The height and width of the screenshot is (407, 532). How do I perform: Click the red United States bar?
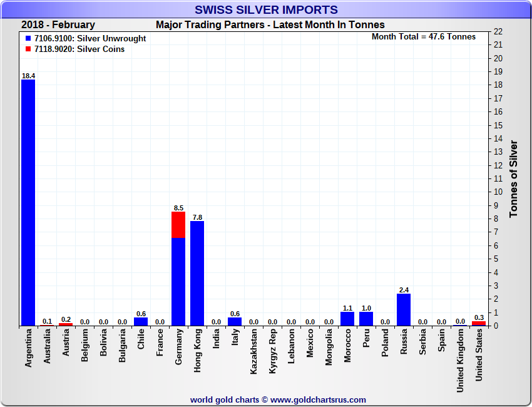tap(479, 324)
